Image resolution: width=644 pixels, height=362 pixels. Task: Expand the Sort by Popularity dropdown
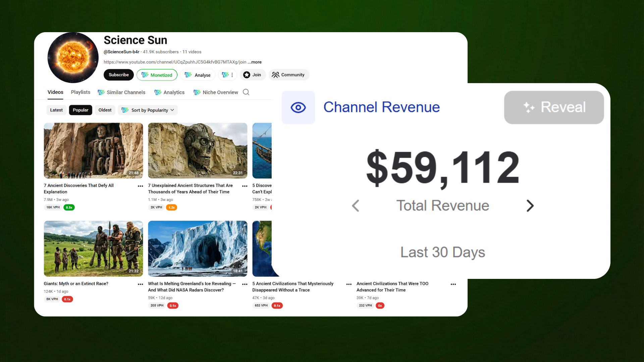pos(148,110)
